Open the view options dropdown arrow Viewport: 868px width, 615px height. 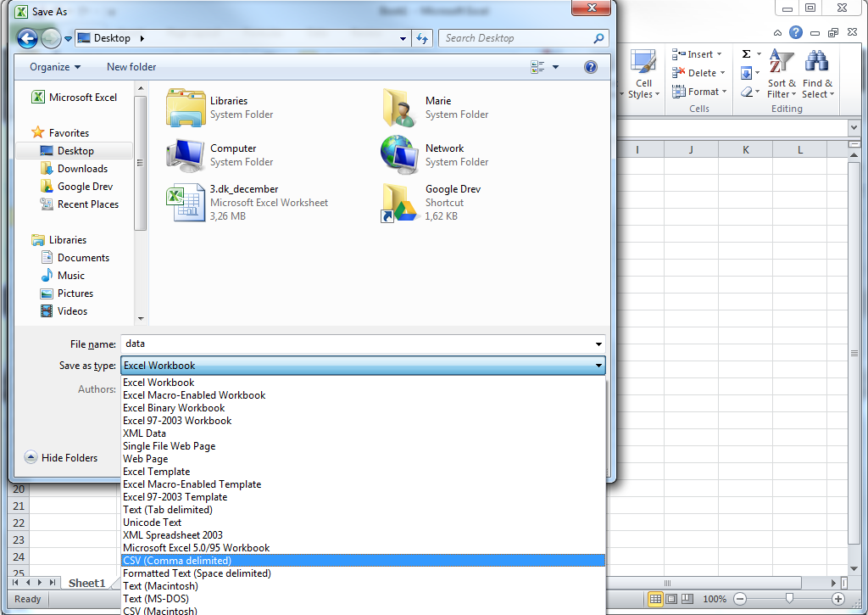555,67
